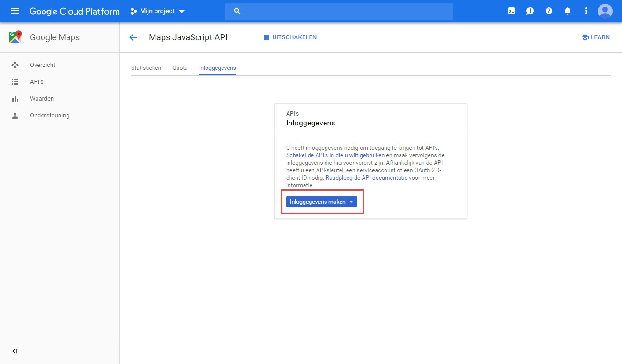This screenshot has height=364, width=622.
Task: Open the help question mark icon
Action: point(548,10)
